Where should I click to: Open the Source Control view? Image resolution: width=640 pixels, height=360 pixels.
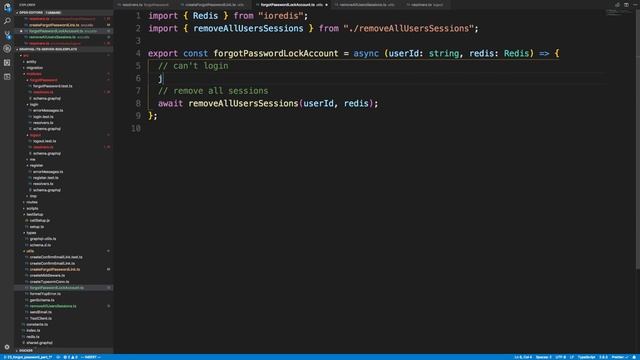[7, 35]
